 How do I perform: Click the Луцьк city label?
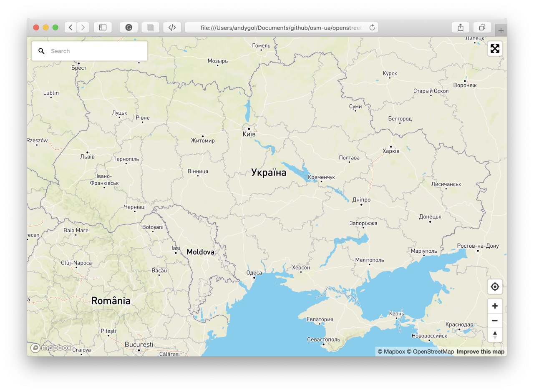click(x=119, y=113)
